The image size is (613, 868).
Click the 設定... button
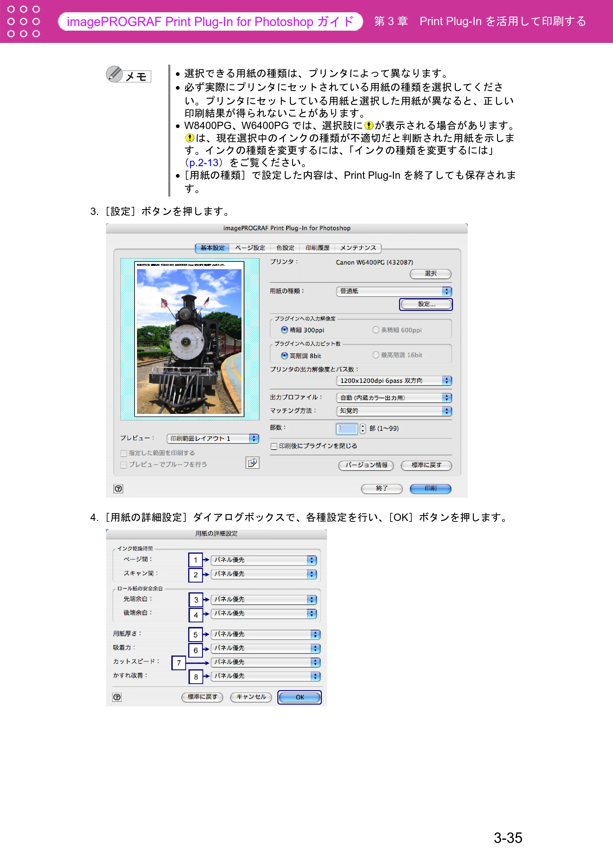click(x=426, y=304)
